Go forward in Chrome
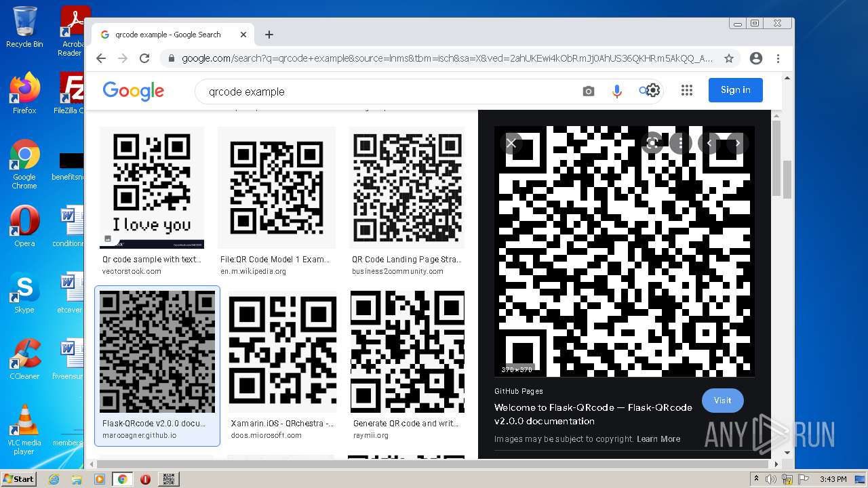 [x=123, y=58]
